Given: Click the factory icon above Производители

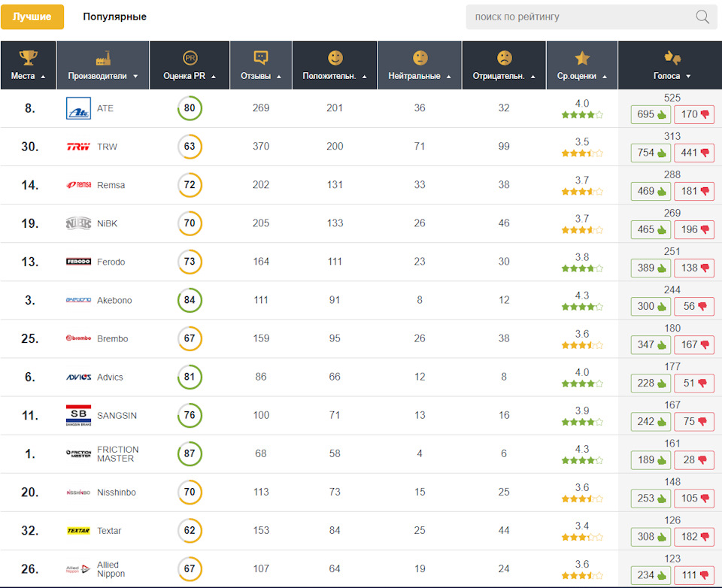Looking at the screenshot, I should coord(103,58).
